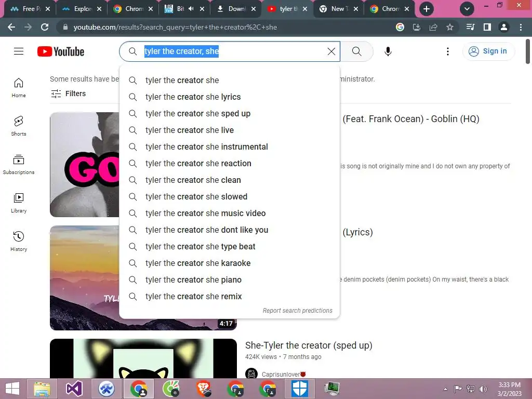The image size is (532, 399).
Task: Share this page icon in address bar
Action: click(433, 27)
